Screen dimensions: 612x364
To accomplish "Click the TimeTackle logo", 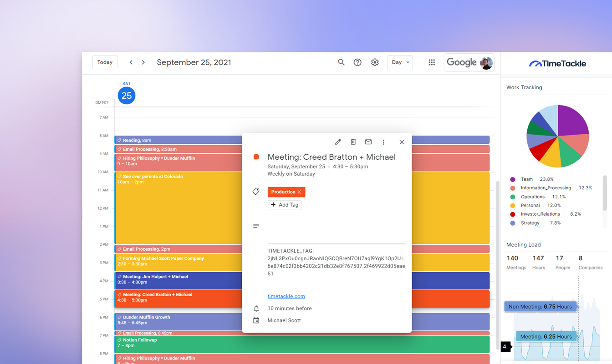I will 557,64.
